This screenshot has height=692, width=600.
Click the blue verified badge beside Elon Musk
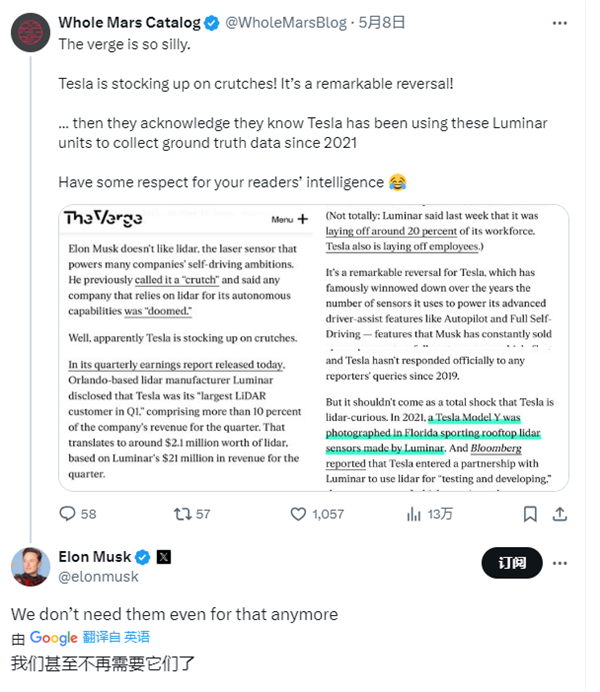144,557
